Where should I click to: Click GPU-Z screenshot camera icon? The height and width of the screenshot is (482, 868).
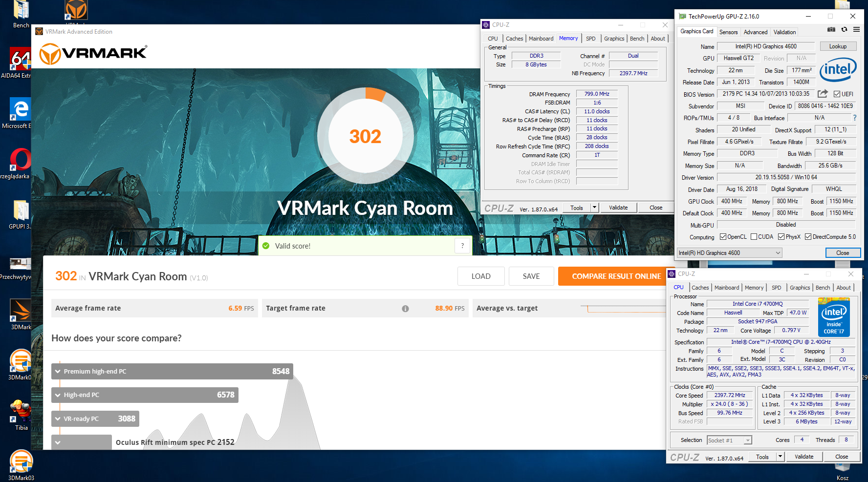[x=831, y=30]
